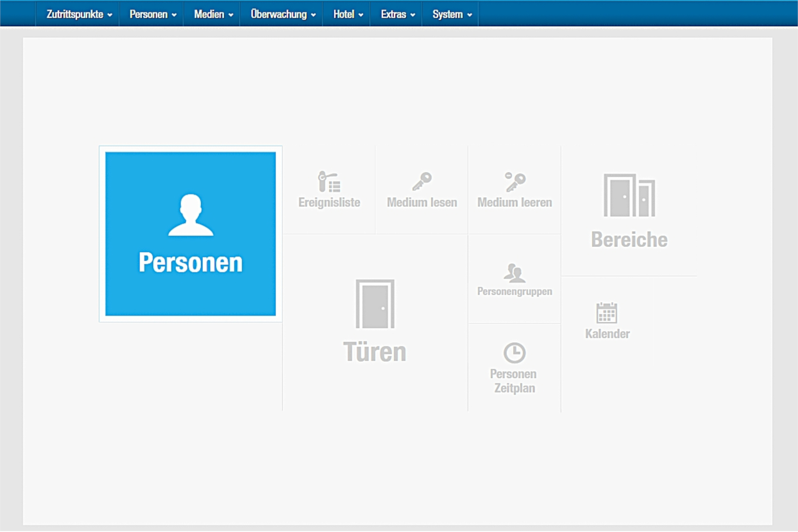Click the Türen door icon
The width and height of the screenshot is (798, 532).
coord(375,304)
